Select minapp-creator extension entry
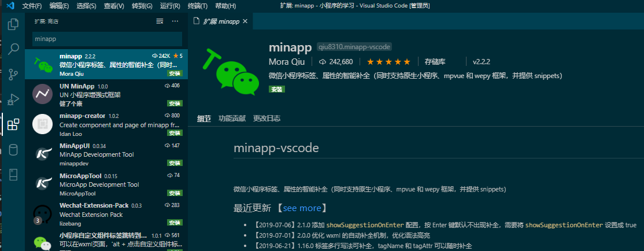Screen dimensions: 644x251 (x=106, y=124)
